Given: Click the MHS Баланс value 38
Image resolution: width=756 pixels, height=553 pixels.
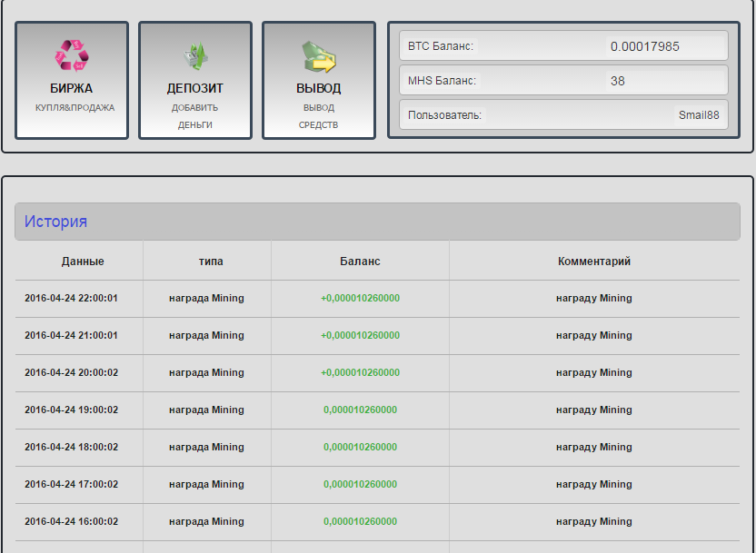Looking at the screenshot, I should point(618,81).
